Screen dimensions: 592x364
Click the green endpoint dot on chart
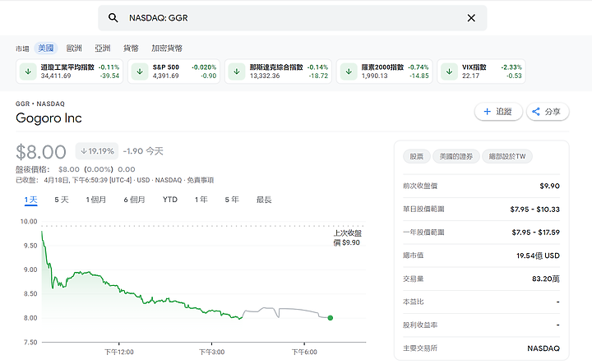331,318
